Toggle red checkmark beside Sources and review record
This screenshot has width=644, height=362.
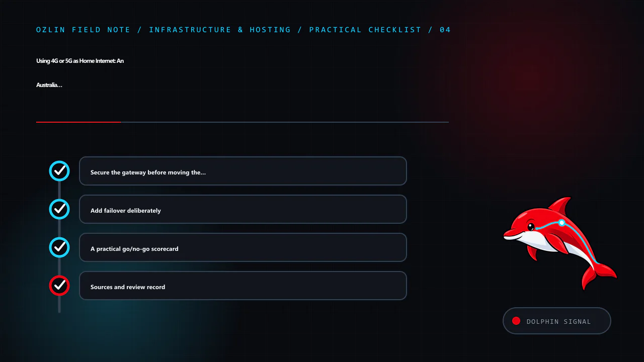click(59, 286)
